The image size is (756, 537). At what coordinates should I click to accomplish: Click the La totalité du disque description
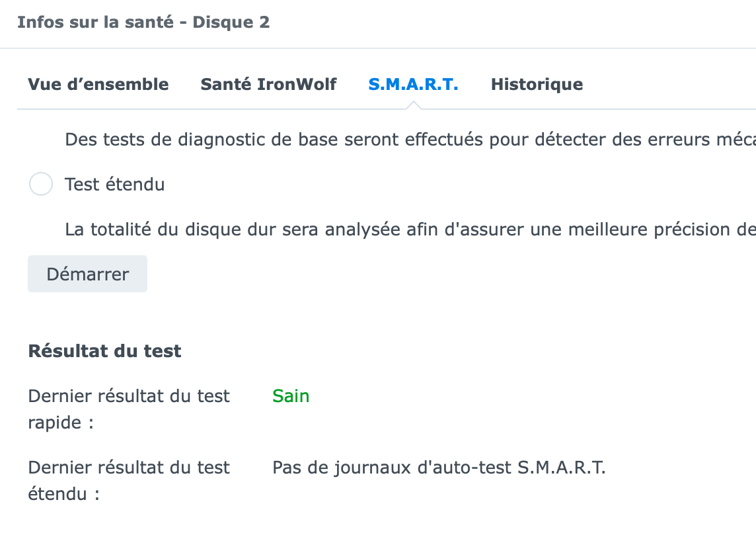click(410, 229)
